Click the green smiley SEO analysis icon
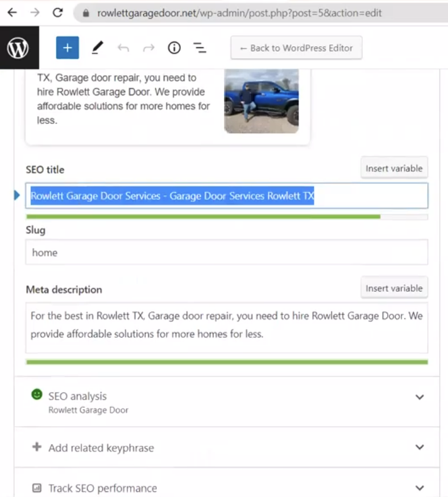Image resolution: width=448 pixels, height=497 pixels. (x=37, y=394)
